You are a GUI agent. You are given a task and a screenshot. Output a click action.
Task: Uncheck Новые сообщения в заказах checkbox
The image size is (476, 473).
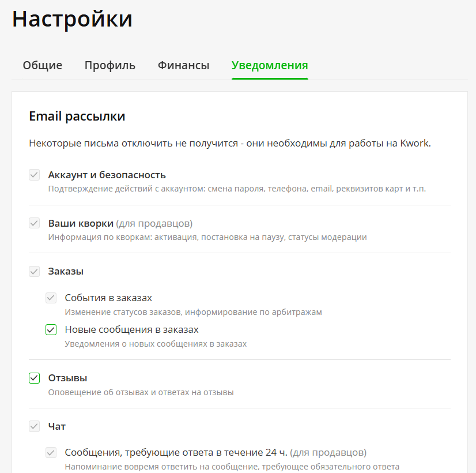51,329
